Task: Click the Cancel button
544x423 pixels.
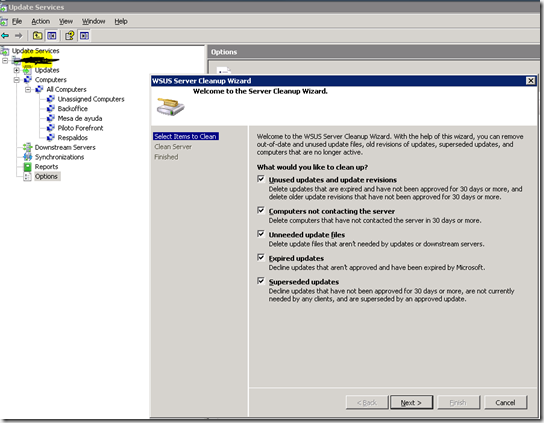Action: (x=505, y=403)
